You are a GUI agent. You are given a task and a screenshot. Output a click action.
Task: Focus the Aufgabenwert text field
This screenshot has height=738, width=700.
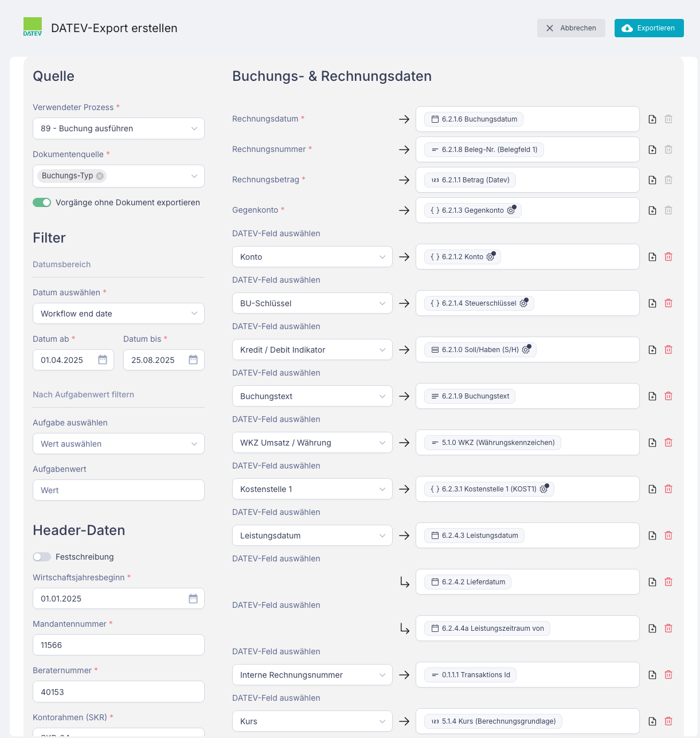coord(119,490)
